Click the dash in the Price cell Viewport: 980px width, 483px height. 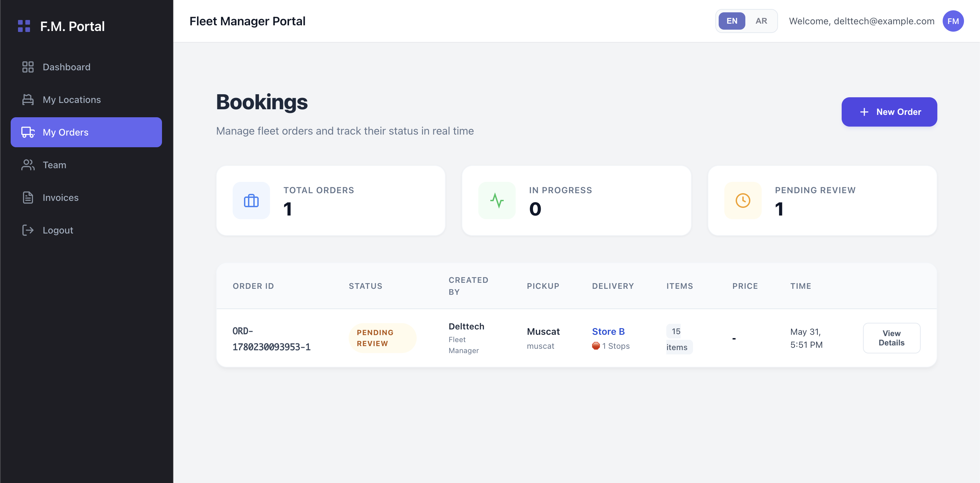pyautogui.click(x=734, y=338)
